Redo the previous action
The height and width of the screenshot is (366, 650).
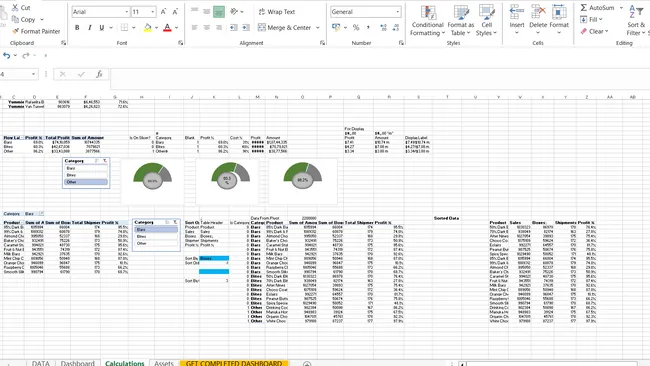click(x=26, y=55)
